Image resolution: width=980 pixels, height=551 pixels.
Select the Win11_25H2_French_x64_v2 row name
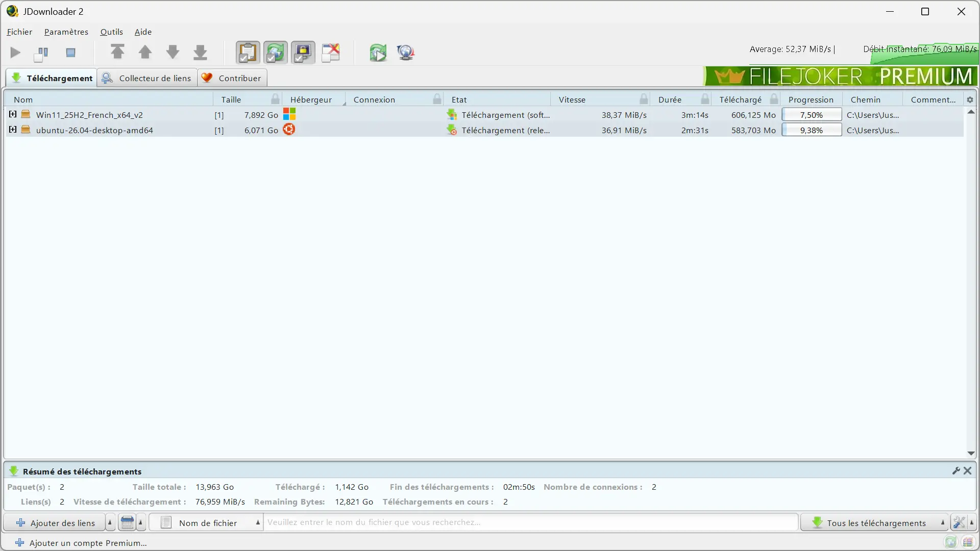(89, 115)
